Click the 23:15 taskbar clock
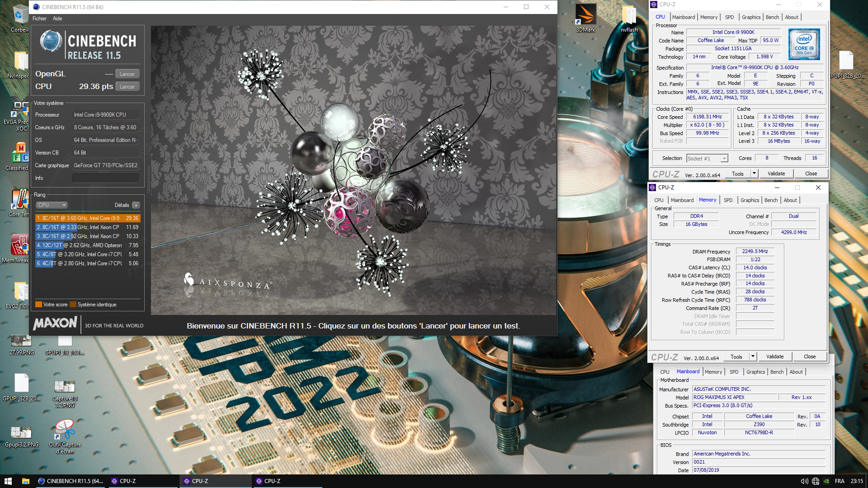This screenshot has height=488, width=868. (856, 481)
